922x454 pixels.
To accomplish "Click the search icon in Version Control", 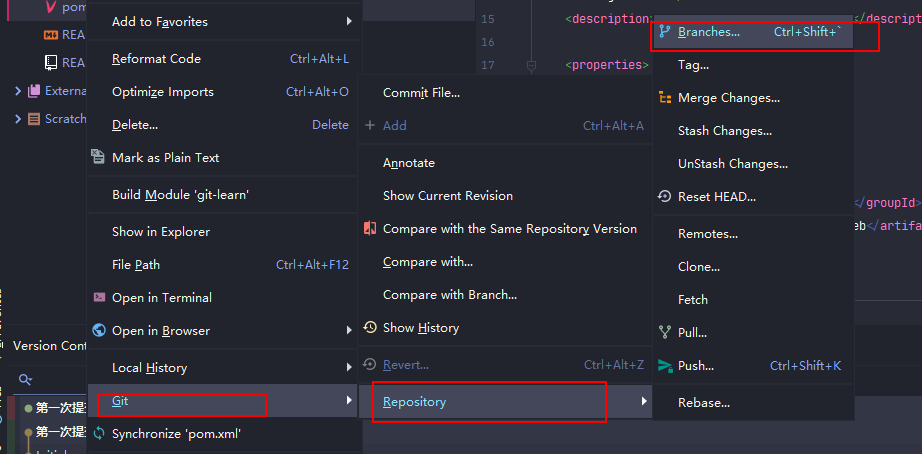I will click(25, 380).
